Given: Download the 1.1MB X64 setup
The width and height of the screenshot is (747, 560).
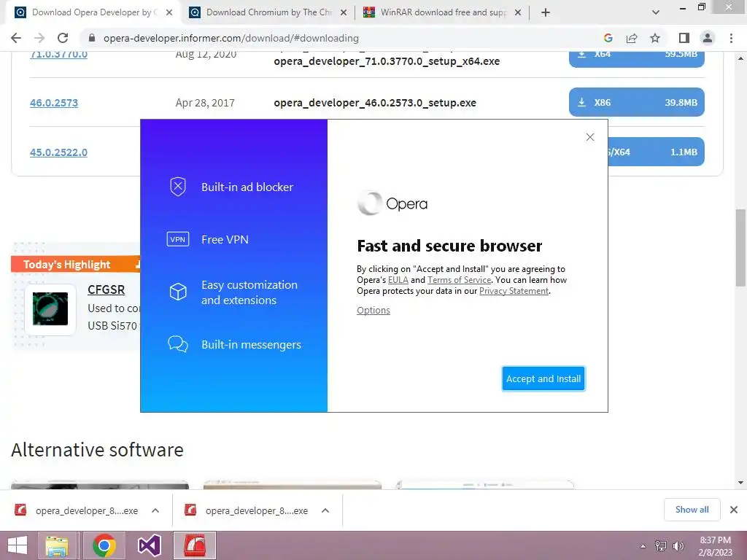Looking at the screenshot, I should point(656,152).
